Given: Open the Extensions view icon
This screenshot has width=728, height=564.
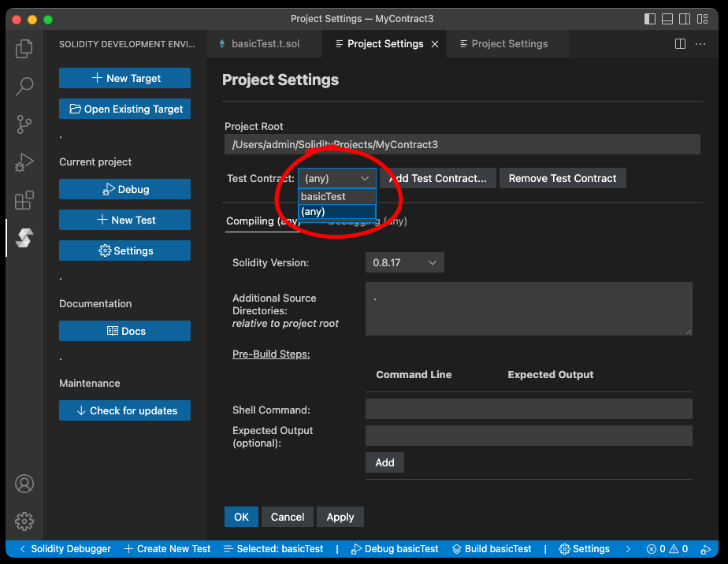Looking at the screenshot, I should (24, 200).
